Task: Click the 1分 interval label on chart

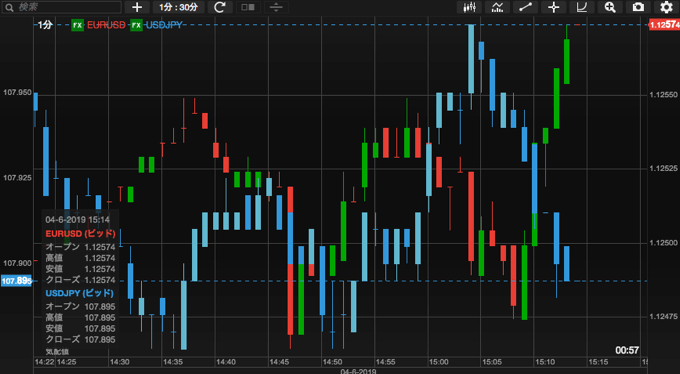Action: (45, 25)
